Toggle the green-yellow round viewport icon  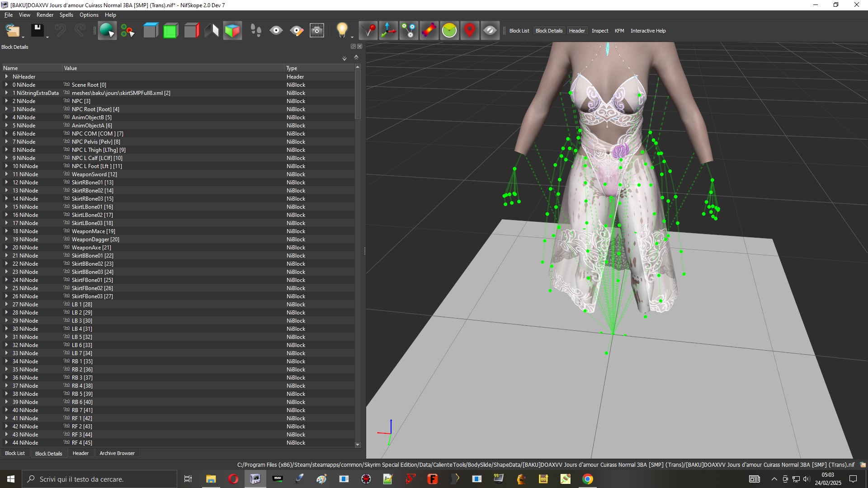(x=449, y=31)
